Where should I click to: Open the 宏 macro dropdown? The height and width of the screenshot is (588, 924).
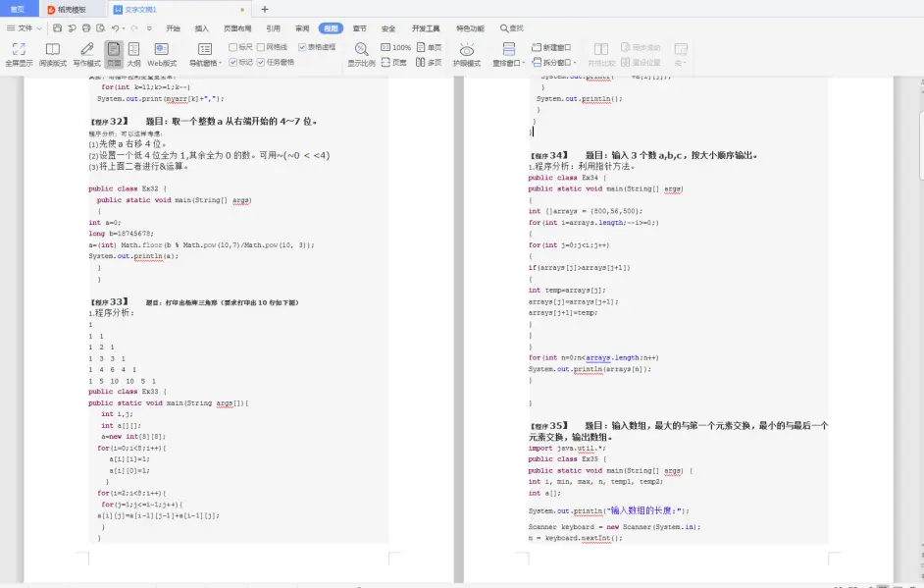pos(681,54)
